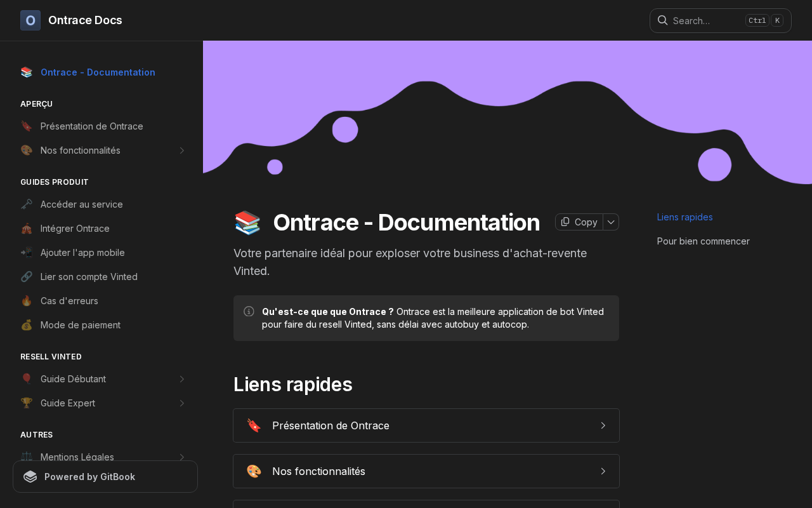Click Powered by GitBook

105,476
